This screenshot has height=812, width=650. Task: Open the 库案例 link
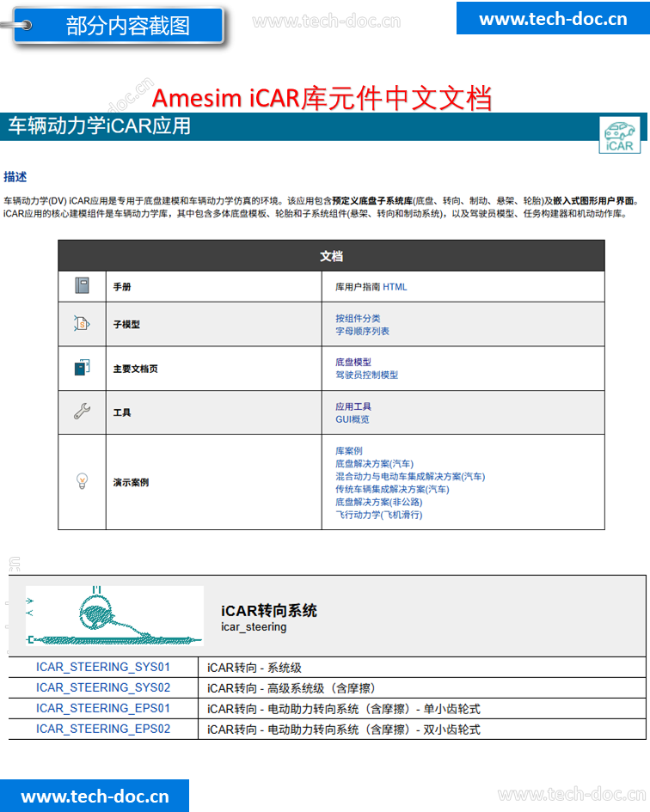(349, 450)
